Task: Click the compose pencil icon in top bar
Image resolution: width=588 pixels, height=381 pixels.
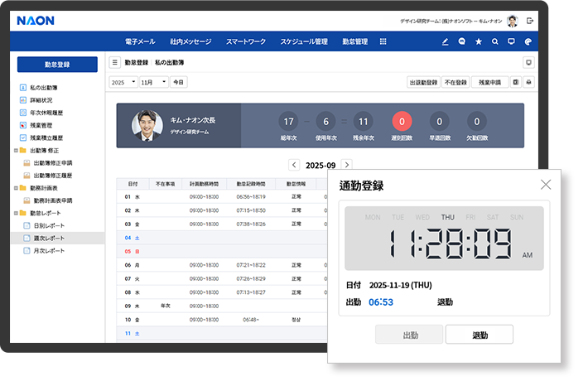Action: tap(445, 41)
